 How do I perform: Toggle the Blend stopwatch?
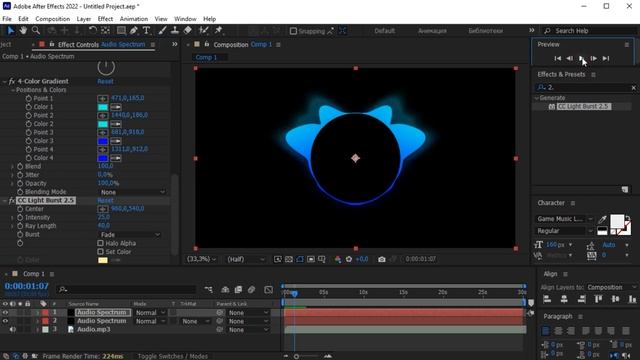coord(20,167)
